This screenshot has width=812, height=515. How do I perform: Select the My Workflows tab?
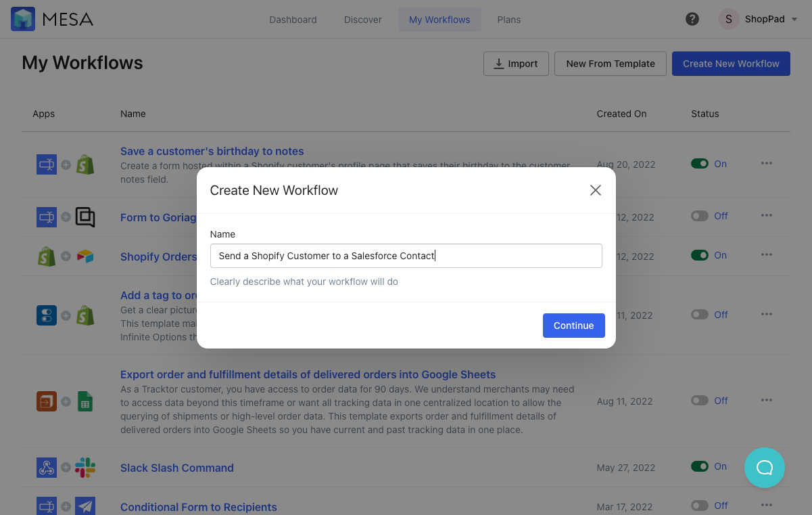[439, 20]
